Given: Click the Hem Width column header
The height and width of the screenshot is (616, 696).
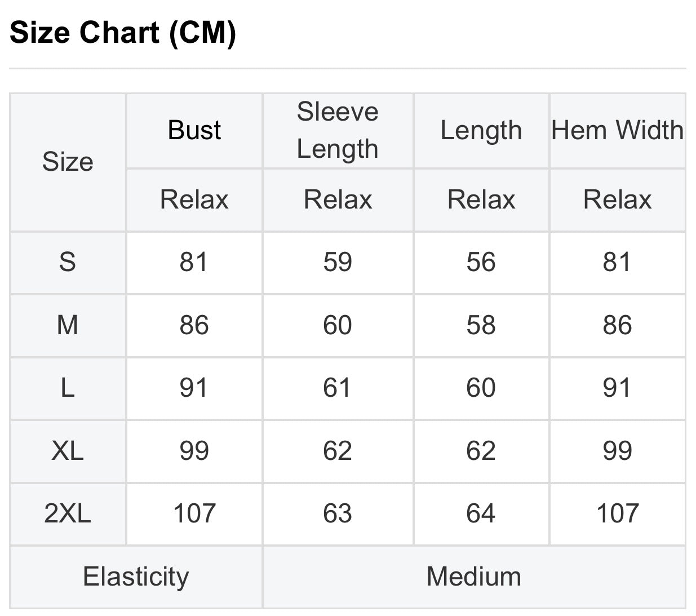Looking at the screenshot, I should point(618,130).
